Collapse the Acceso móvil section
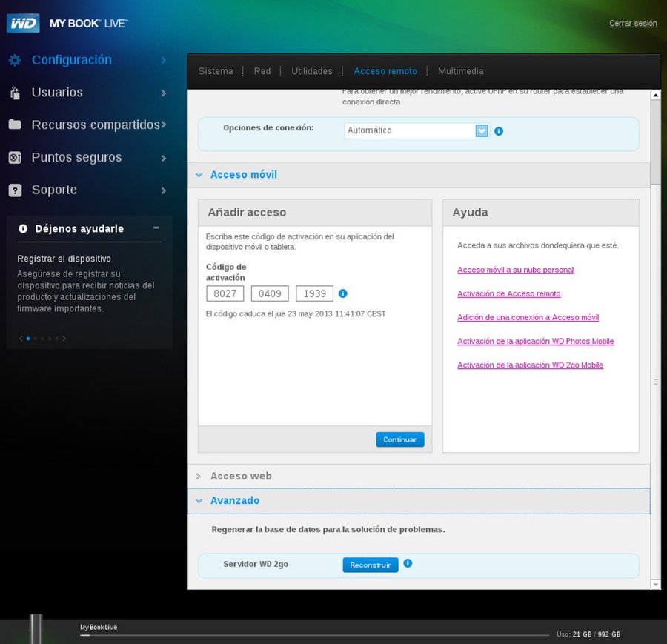667x644 pixels. pyautogui.click(x=199, y=175)
